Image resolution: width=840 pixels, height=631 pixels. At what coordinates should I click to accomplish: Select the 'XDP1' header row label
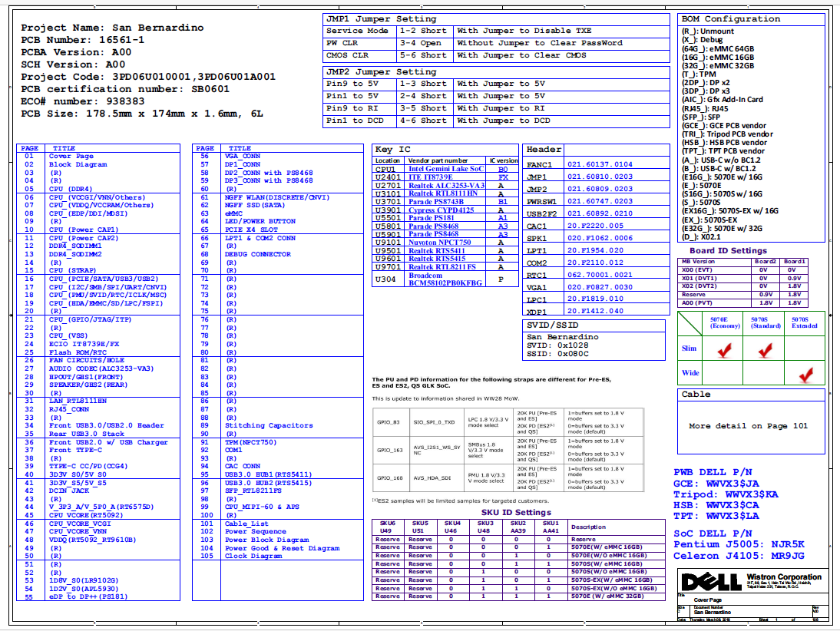pyautogui.click(x=537, y=312)
